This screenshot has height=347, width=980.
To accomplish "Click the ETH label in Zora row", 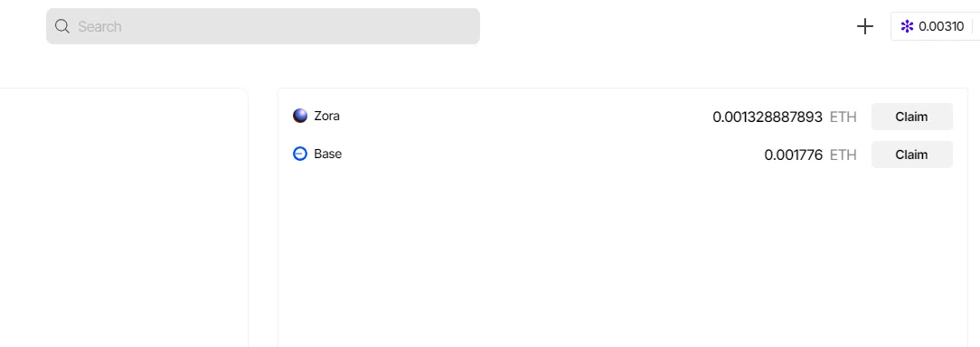I will coord(843,117).
